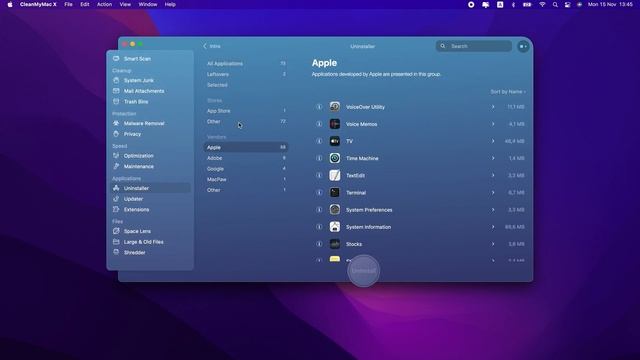Image resolution: width=640 pixels, height=360 pixels.
Task: Open the Action menu
Action: click(x=104, y=4)
